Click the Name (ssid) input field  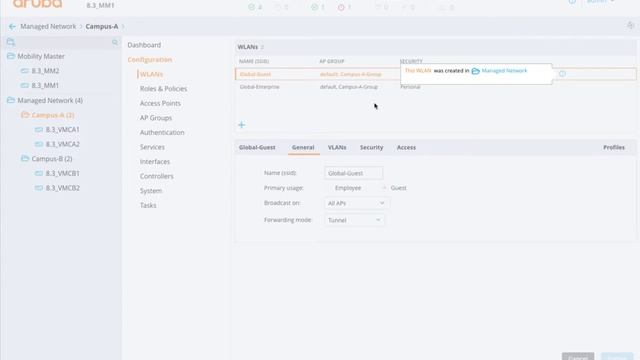point(353,173)
